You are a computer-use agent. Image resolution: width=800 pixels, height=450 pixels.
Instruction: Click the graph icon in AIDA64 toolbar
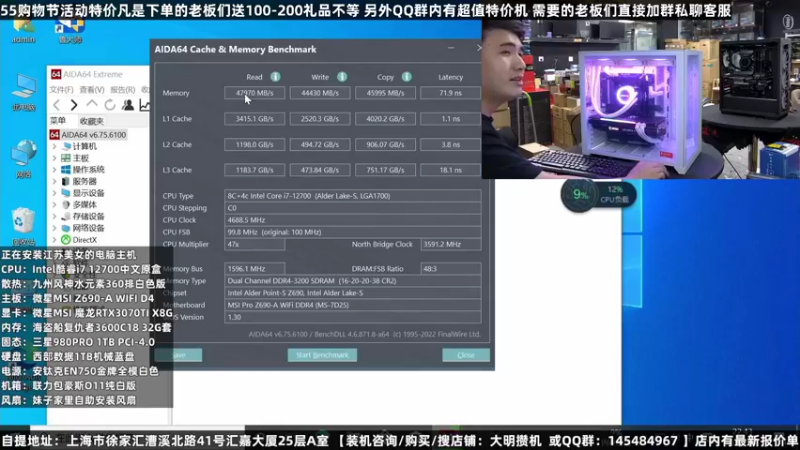[144, 105]
